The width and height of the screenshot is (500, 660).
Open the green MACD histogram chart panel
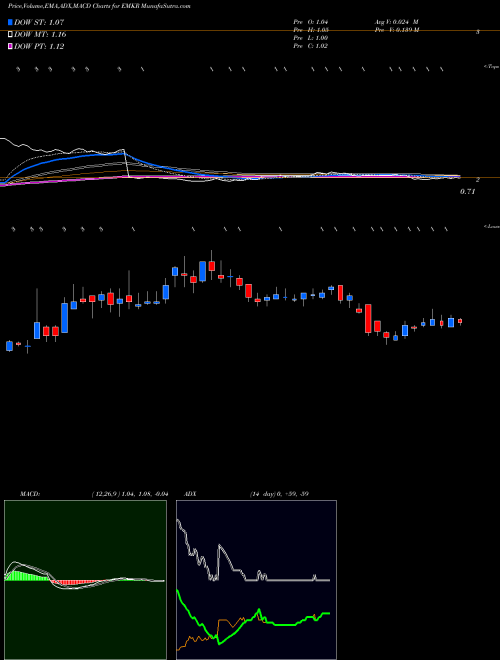[x=85, y=580]
